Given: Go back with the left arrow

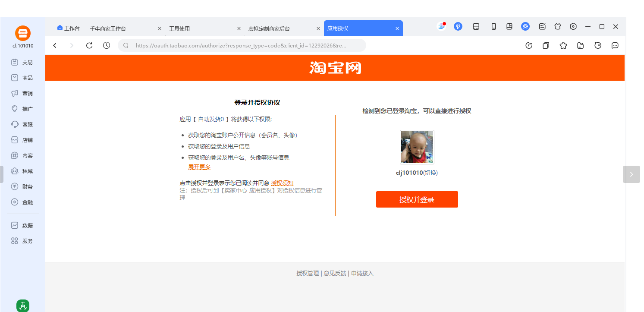Looking at the screenshot, I should (x=55, y=45).
